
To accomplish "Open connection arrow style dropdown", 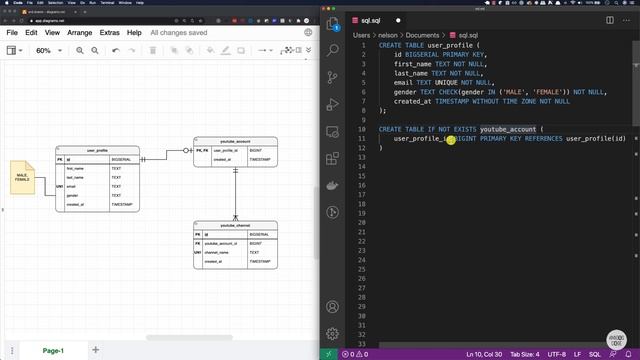I will click(x=265, y=51).
